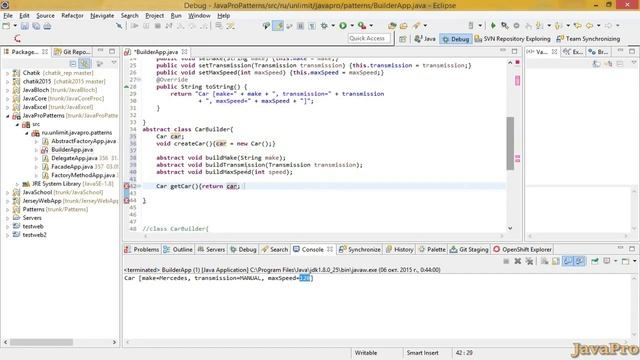Viewport: 640px width, 360px height.
Task: Click the Debug bug icon in toolbar
Action: [324, 26]
